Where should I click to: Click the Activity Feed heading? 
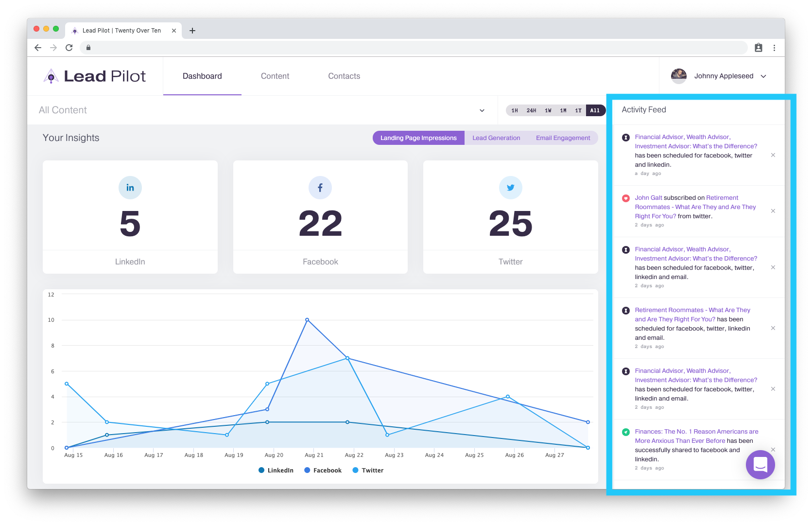tap(644, 110)
